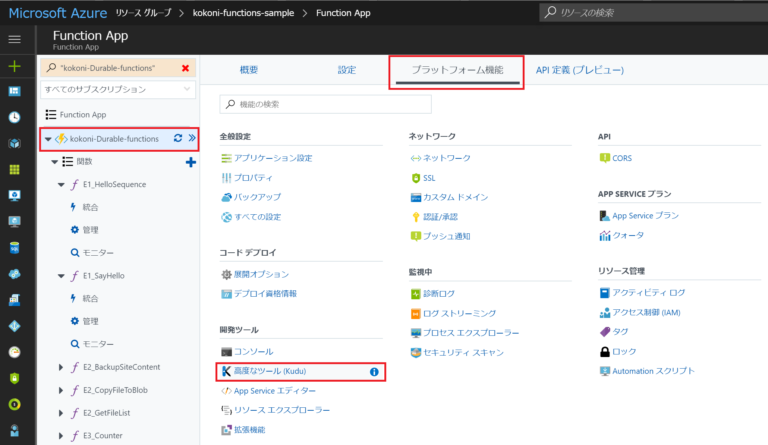Click the green plus new resource icon

[x=15, y=66]
